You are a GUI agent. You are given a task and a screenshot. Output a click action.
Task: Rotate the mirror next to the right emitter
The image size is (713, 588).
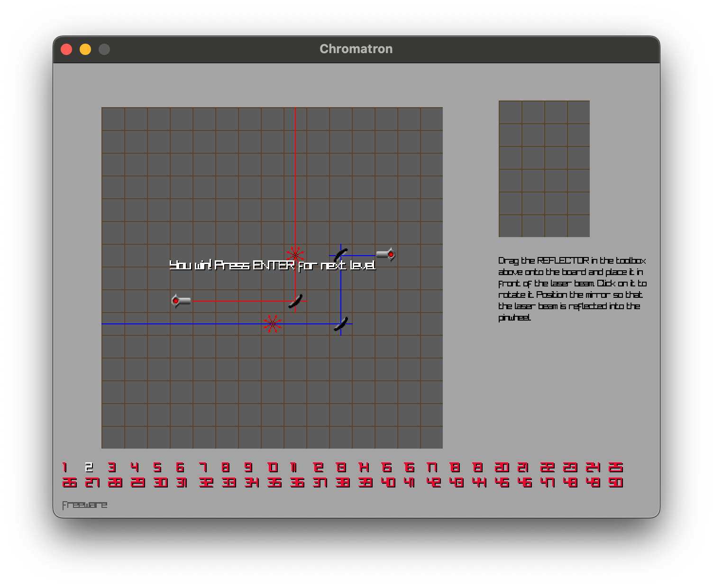pyautogui.click(x=340, y=254)
